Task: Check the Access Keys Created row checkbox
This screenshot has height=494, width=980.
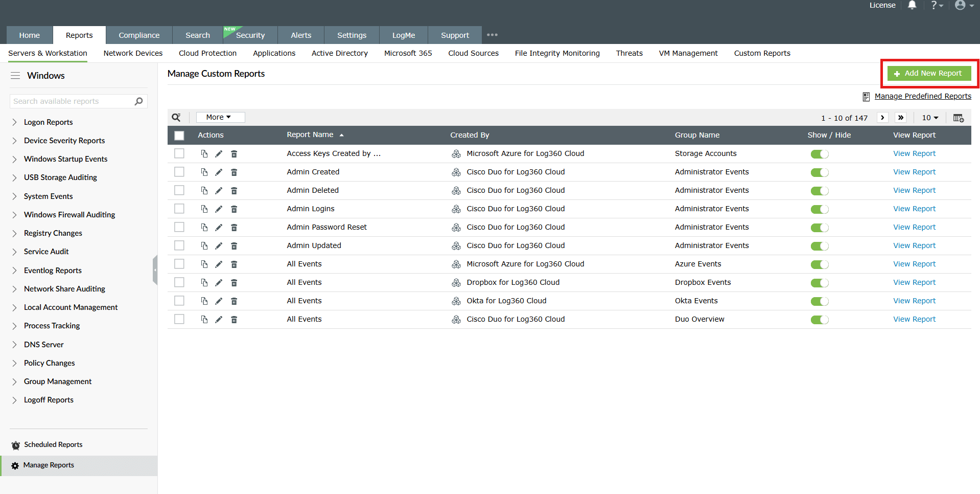Action: 179,153
